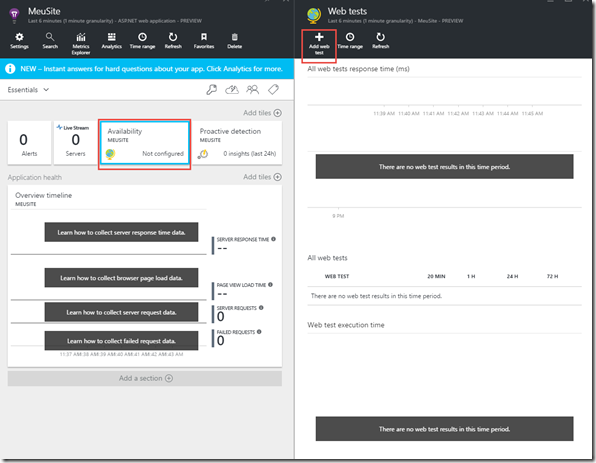Screen dimensions: 596x463
Task: Open Time range in Web tests blade
Action: [x=350, y=41]
